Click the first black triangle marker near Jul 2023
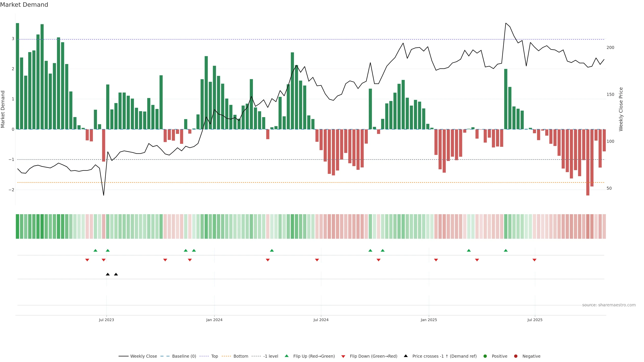Screen dimensions: 644x362 tap(108, 274)
